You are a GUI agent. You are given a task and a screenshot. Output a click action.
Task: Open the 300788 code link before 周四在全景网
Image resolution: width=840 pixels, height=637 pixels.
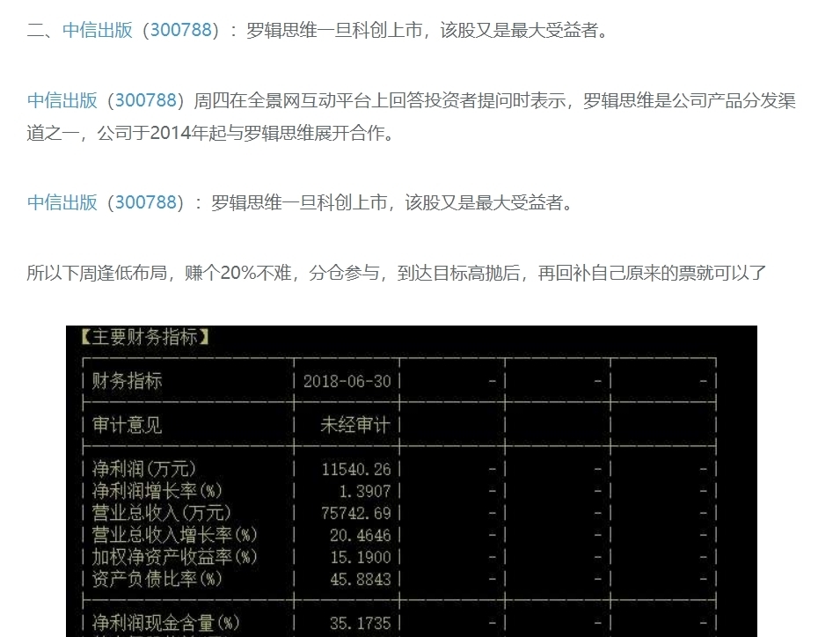click(146, 100)
